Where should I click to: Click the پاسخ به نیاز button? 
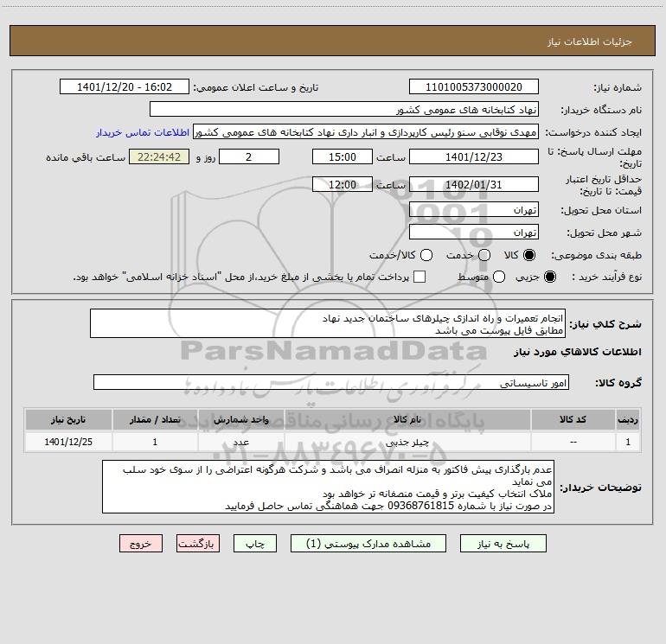point(503,544)
